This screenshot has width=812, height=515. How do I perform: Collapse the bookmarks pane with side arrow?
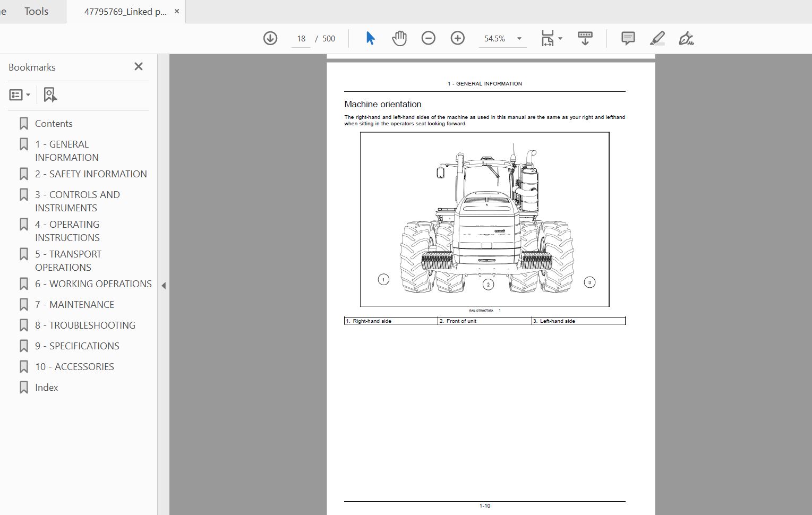click(164, 286)
